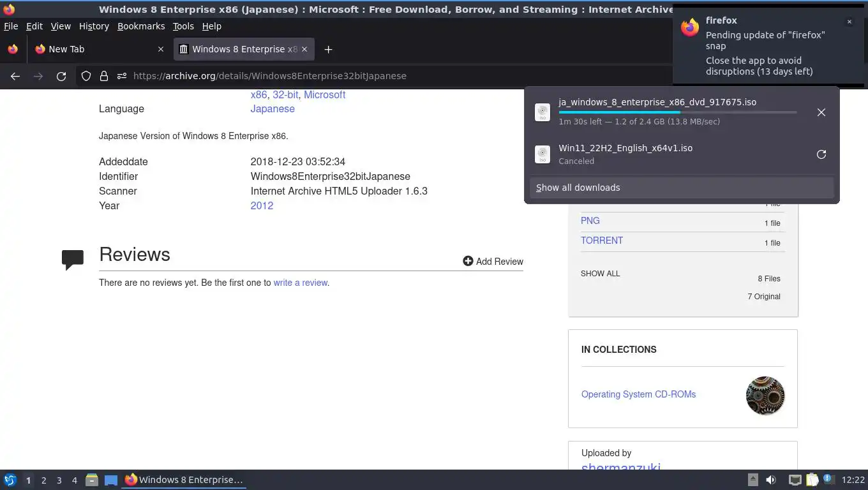
Task: Open the Microsoft topic link
Action: (x=324, y=94)
